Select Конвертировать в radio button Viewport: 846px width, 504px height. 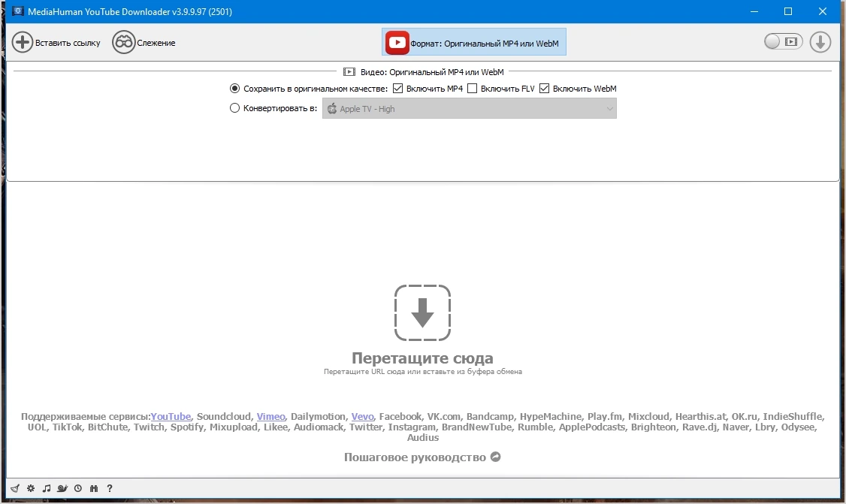pyautogui.click(x=234, y=108)
